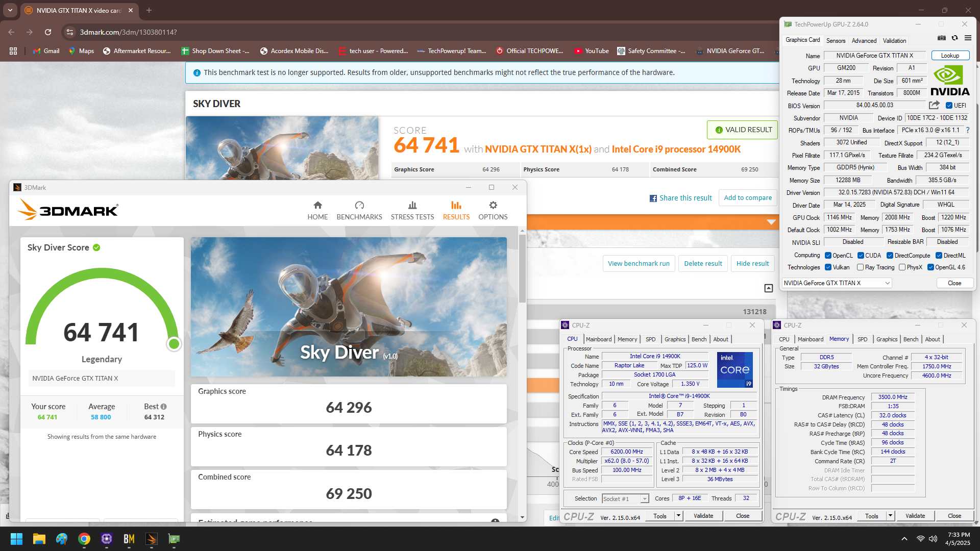This screenshot has height=551, width=980.
Task: Toggle the CUDA checkbox
Action: pyautogui.click(x=861, y=256)
